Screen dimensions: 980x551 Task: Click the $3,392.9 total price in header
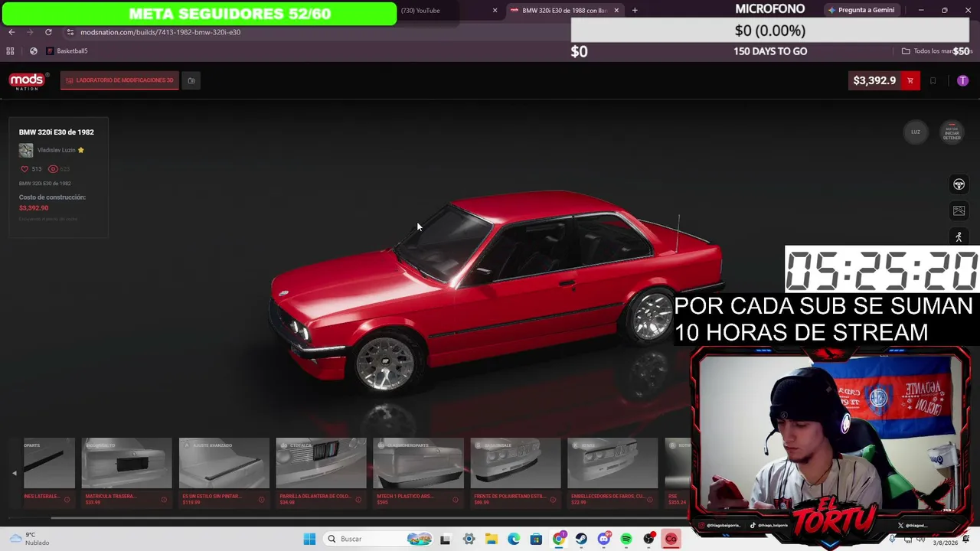pos(874,80)
